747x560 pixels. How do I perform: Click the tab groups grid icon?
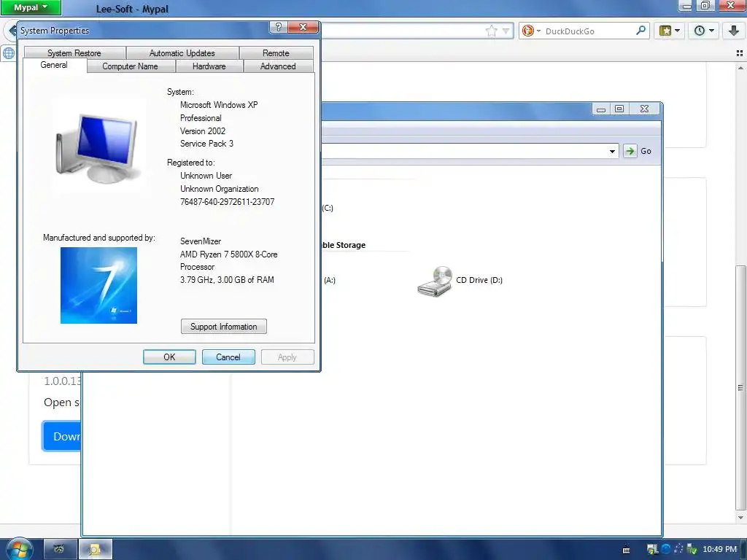tap(740, 53)
